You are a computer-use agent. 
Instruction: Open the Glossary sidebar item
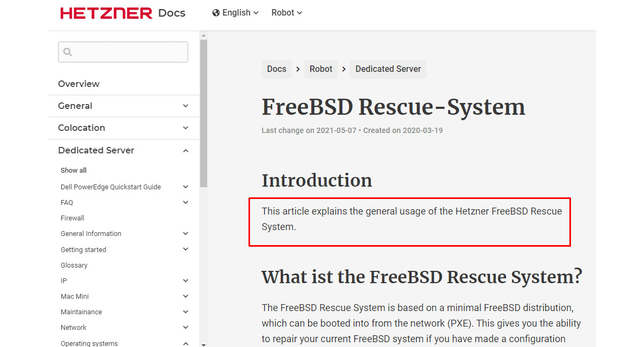74,265
